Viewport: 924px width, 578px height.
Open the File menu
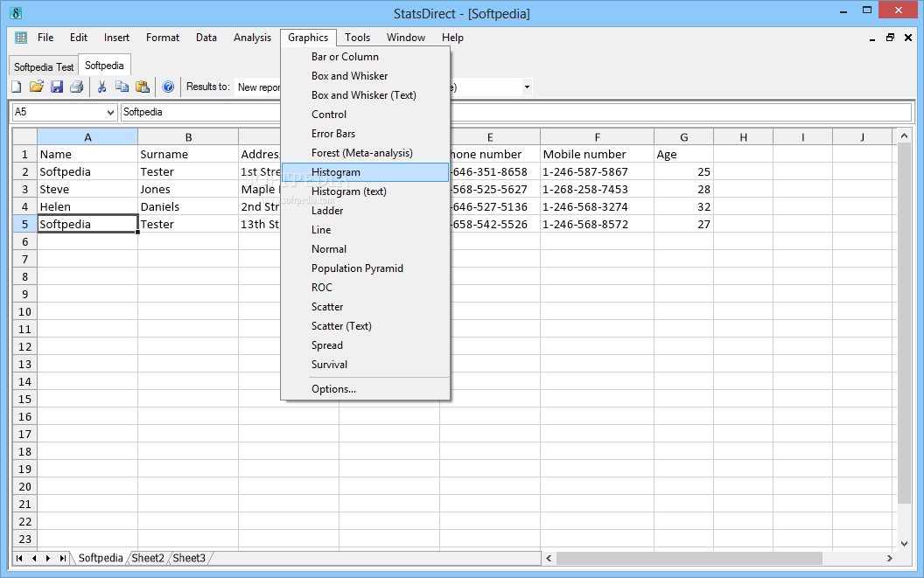coord(45,38)
